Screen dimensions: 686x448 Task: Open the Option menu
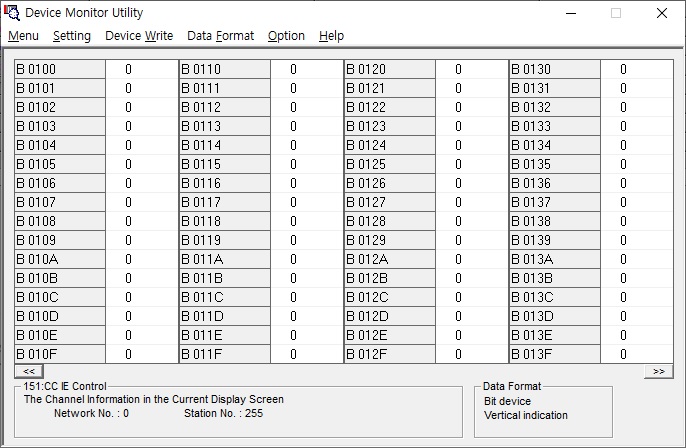pyautogui.click(x=286, y=36)
